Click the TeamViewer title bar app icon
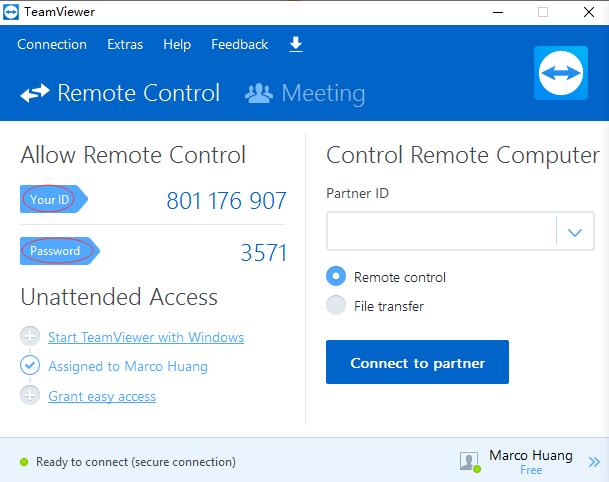Image resolution: width=609 pixels, height=482 pixels. 10,12
